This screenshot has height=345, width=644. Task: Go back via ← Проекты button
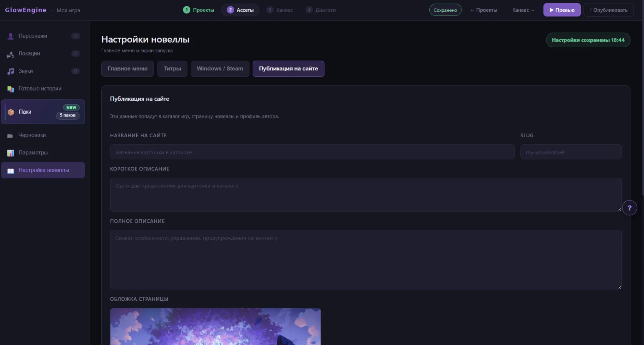click(x=484, y=10)
